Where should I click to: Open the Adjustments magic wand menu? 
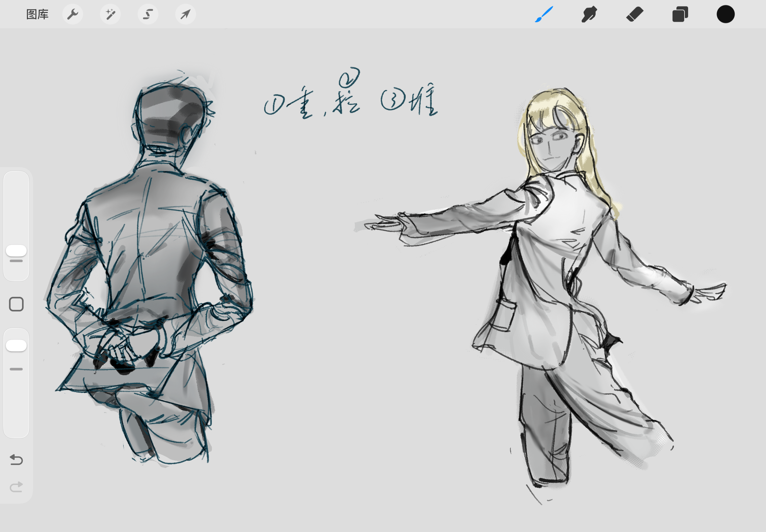click(x=110, y=14)
